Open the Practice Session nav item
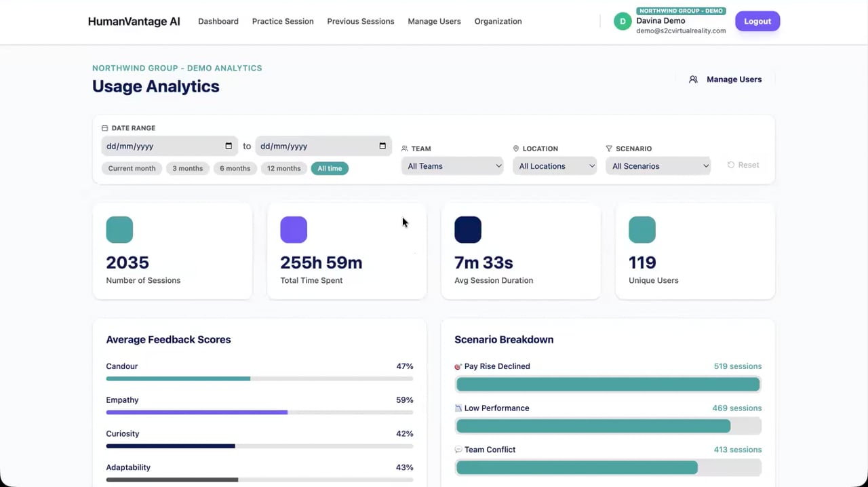The image size is (868, 487). click(283, 22)
